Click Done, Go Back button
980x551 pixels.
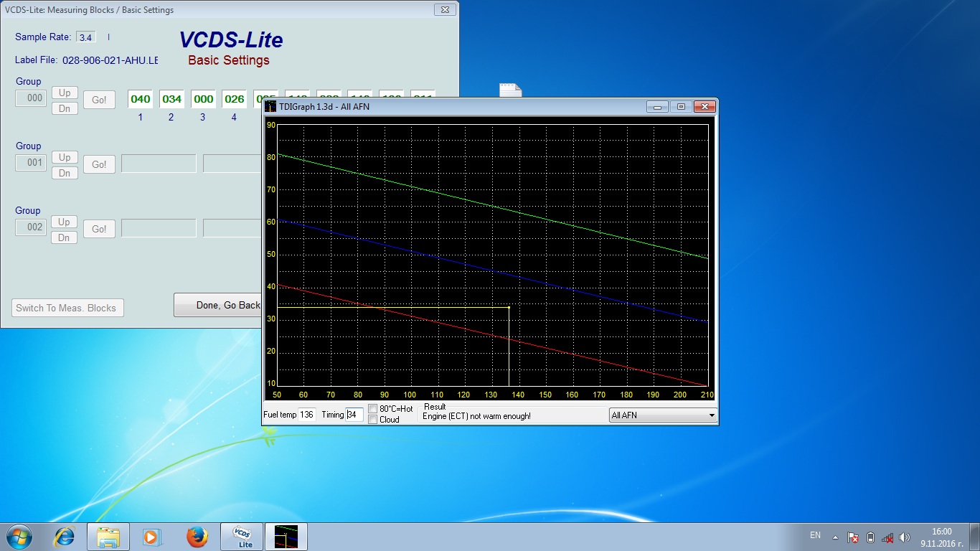[218, 305]
